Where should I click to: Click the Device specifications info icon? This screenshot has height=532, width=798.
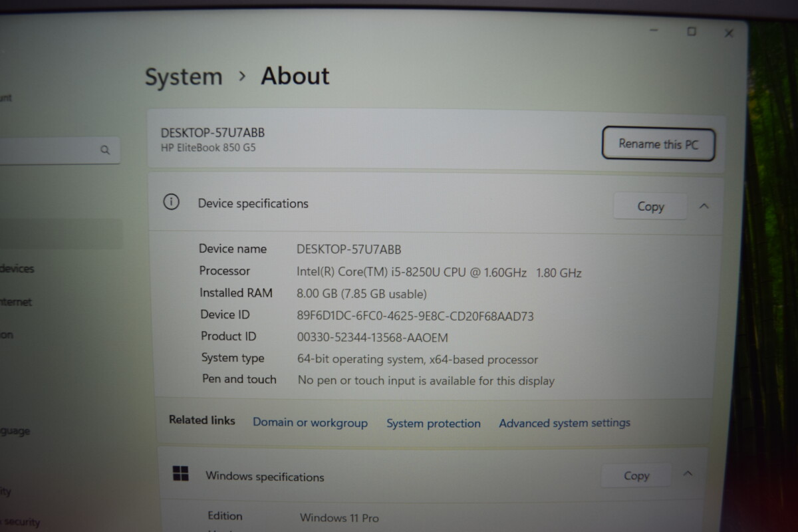point(172,202)
